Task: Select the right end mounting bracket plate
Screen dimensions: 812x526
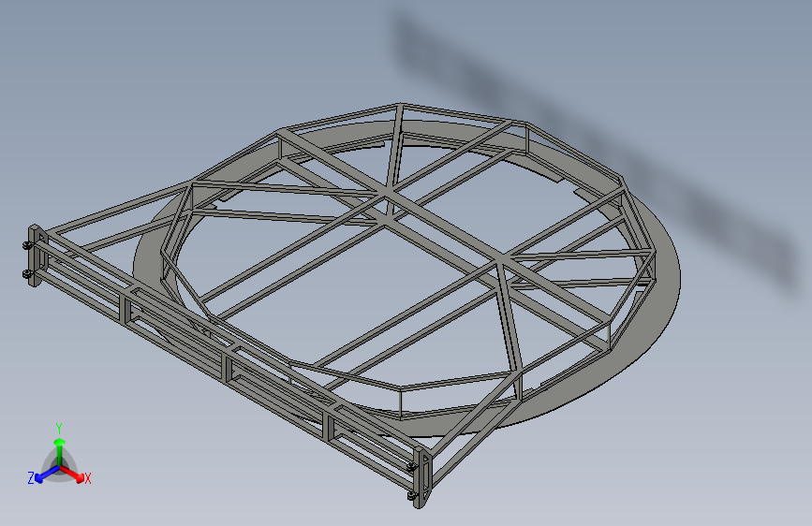Action: (421, 478)
